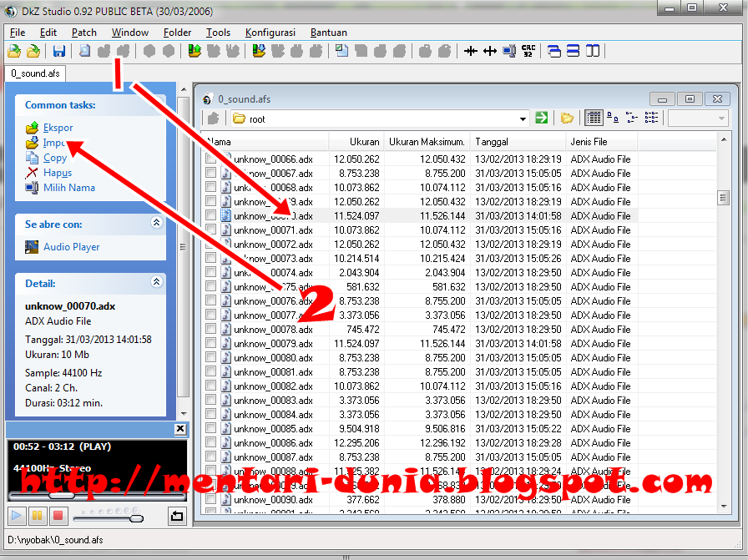Viewport: 748px width, 560px height.
Task: Tick the checkbox for unknow_00090.adx
Action: pos(210,499)
